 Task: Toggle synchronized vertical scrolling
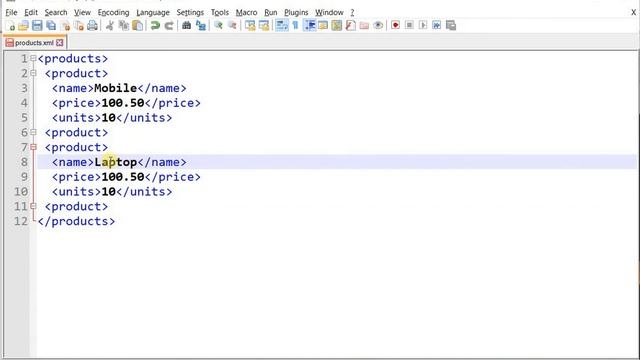point(250,26)
